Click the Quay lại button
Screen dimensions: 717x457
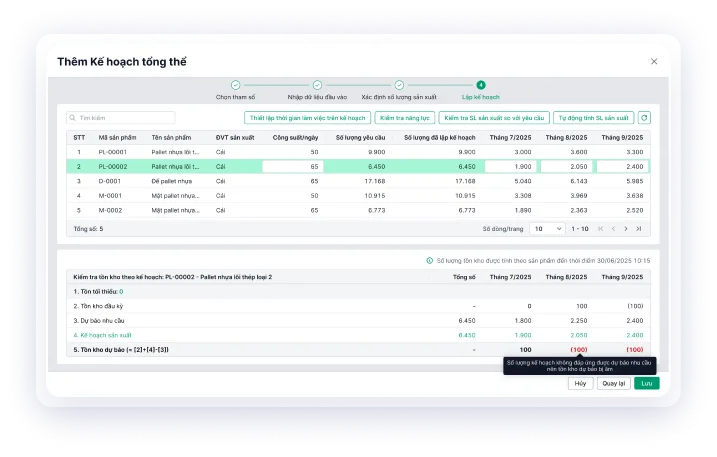[x=613, y=383]
